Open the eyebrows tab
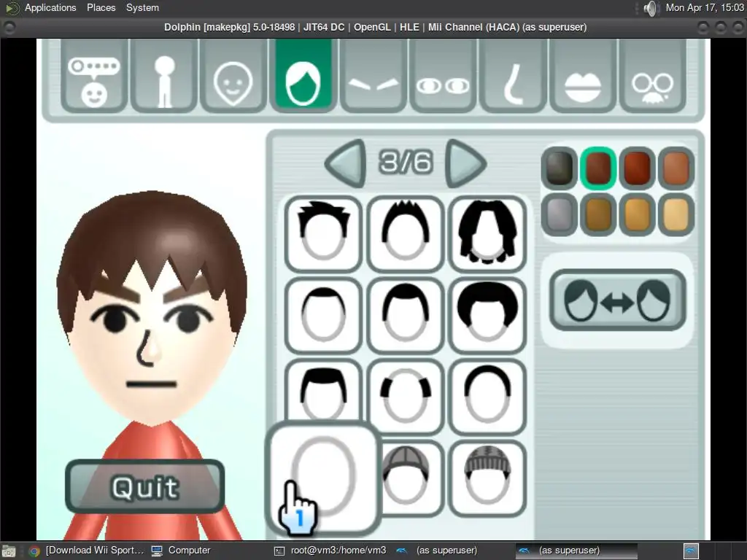This screenshot has width=747, height=560. click(x=373, y=76)
